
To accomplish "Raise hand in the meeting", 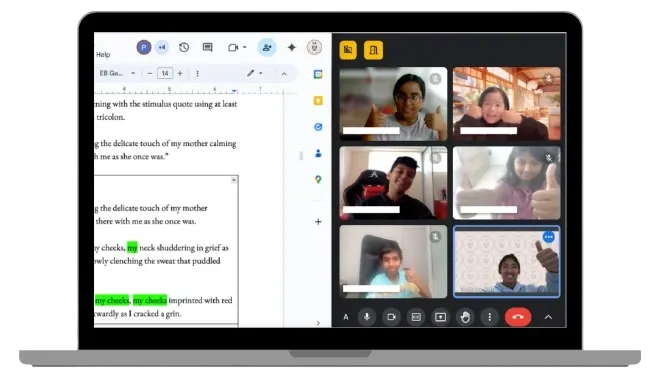I will [465, 317].
